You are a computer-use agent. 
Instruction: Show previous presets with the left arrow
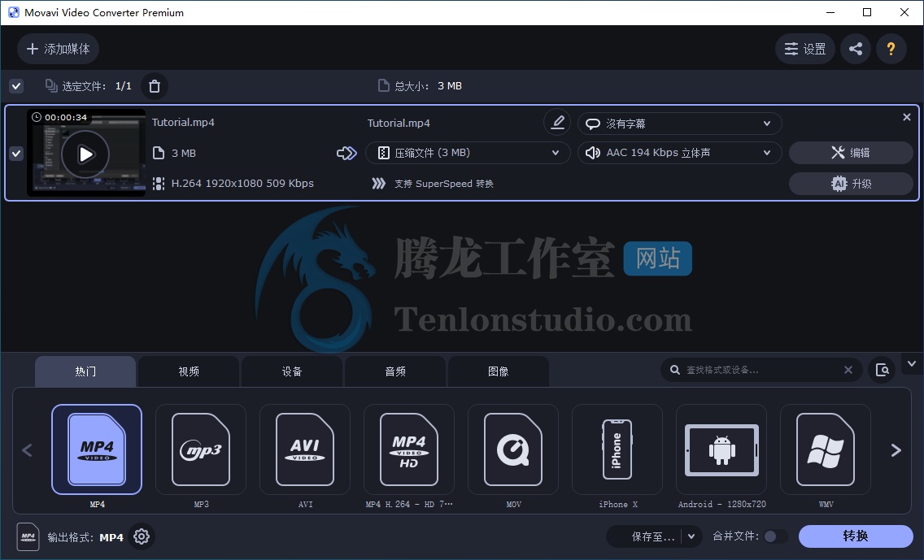[x=27, y=450]
